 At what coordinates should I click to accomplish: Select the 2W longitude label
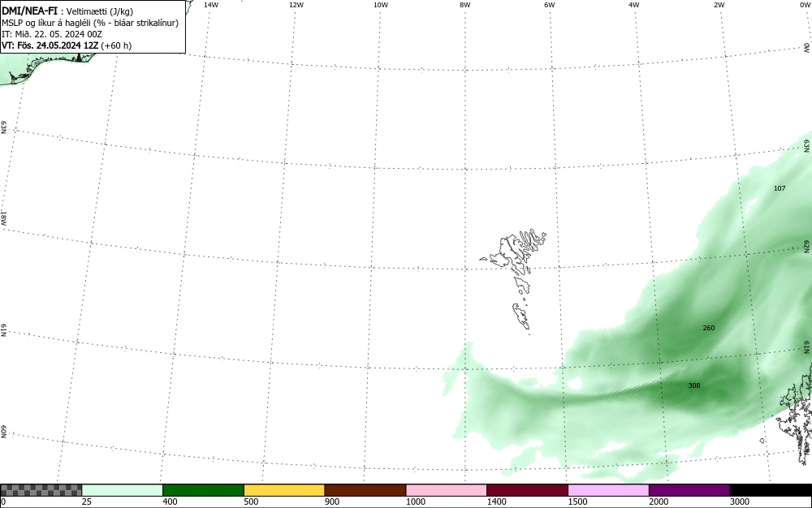[719, 5]
